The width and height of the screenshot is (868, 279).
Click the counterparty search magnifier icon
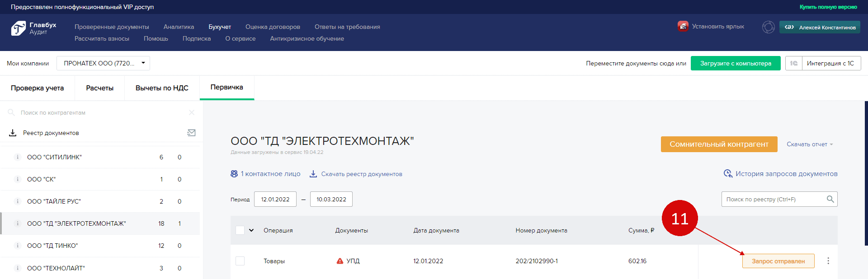pos(11,112)
